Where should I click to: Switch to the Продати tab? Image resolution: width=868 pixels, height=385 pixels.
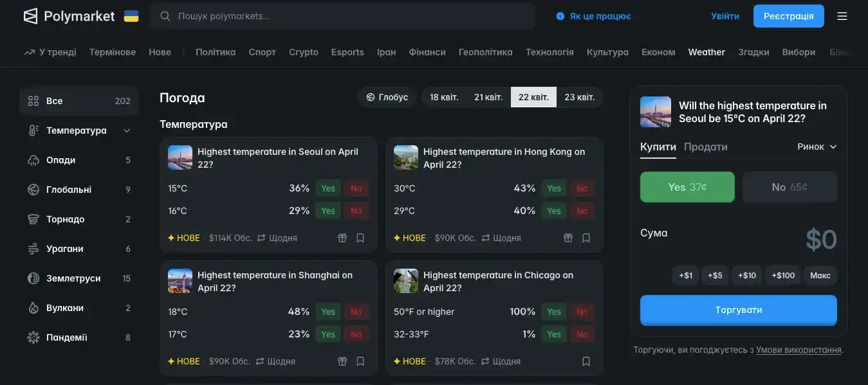705,147
